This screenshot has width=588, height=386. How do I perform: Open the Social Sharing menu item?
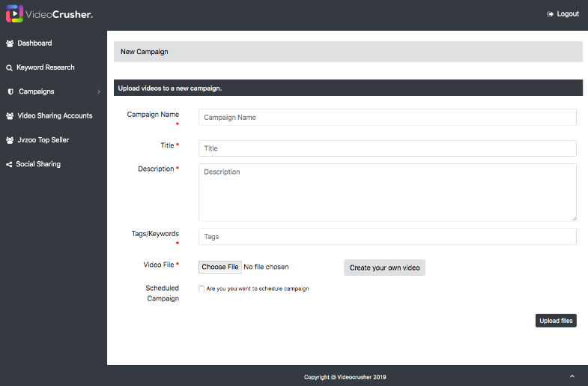38,164
